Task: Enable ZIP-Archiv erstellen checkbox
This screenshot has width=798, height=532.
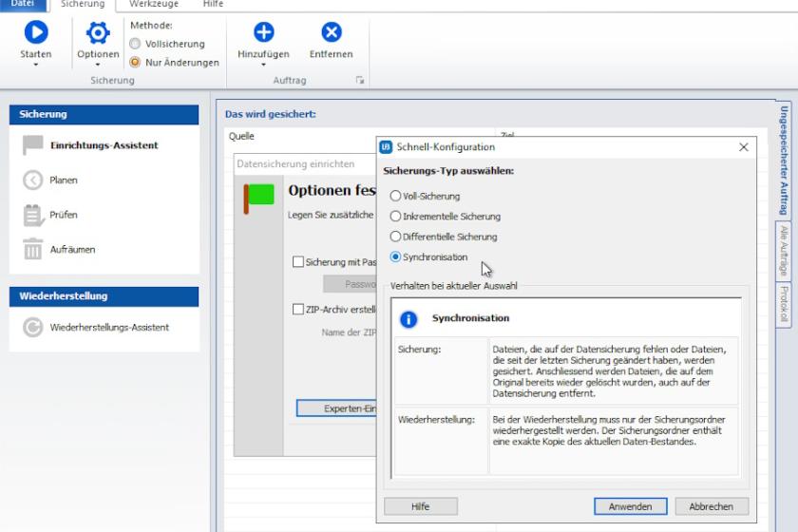Action: click(298, 309)
